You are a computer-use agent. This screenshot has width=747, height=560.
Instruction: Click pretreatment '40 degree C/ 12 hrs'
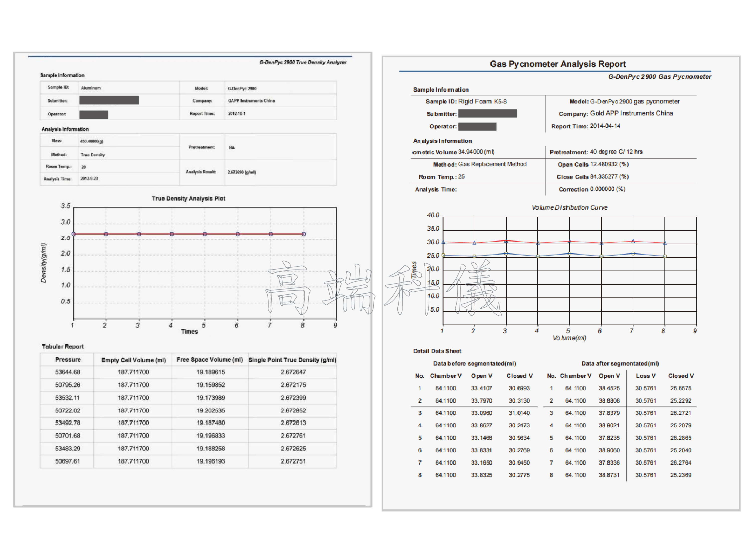point(616,152)
